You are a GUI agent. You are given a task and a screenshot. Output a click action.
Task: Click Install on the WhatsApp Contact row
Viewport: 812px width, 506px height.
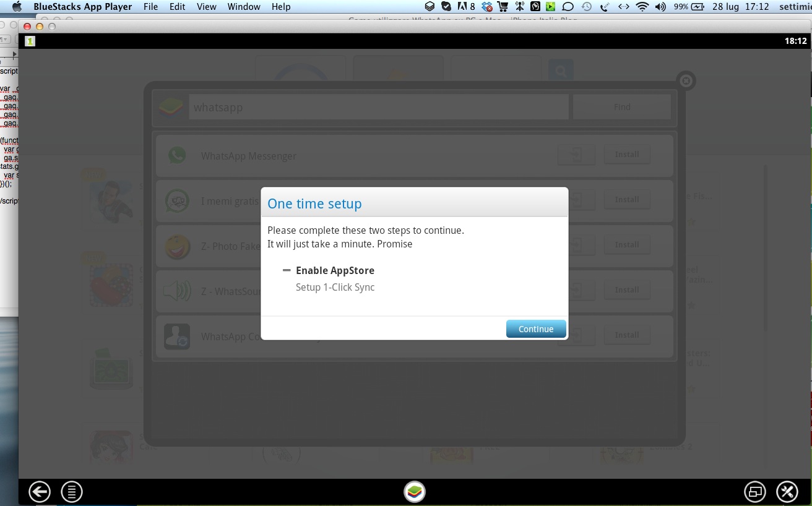[x=627, y=335]
